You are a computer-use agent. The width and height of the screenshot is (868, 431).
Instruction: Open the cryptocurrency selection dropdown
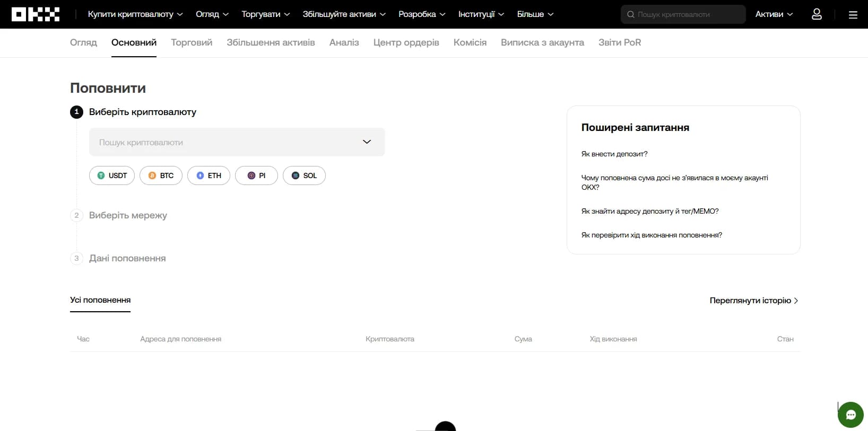[237, 142]
